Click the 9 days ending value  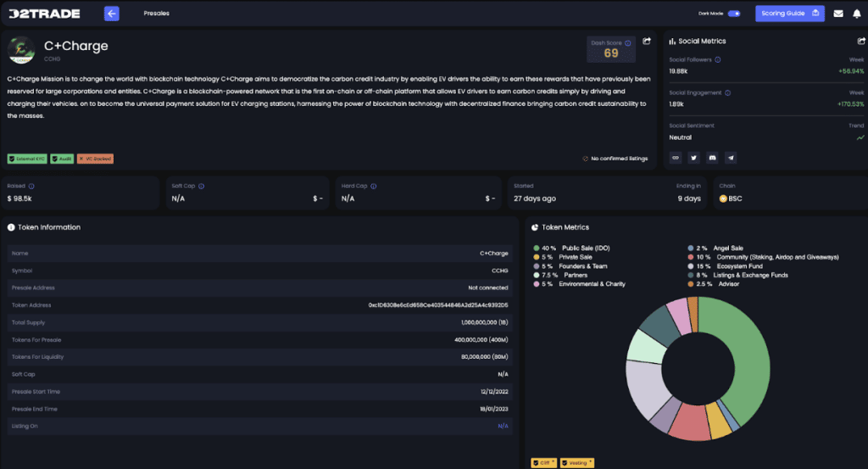point(689,198)
